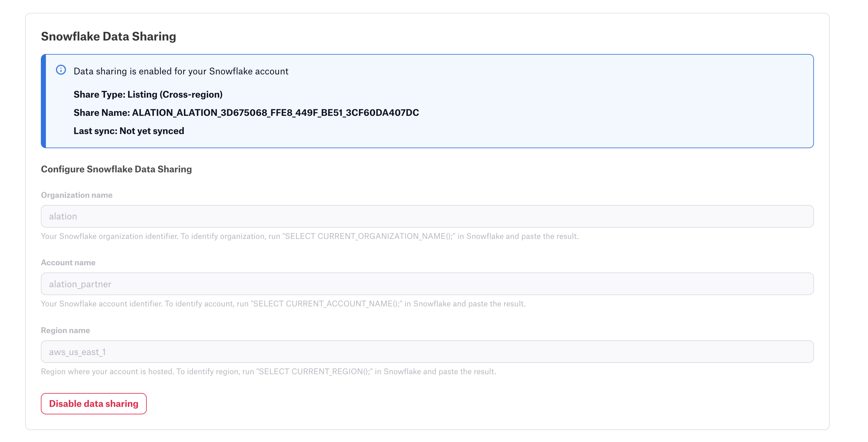Select the Share Type Listing (Cross-region) text
The image size is (868, 442).
click(x=148, y=94)
